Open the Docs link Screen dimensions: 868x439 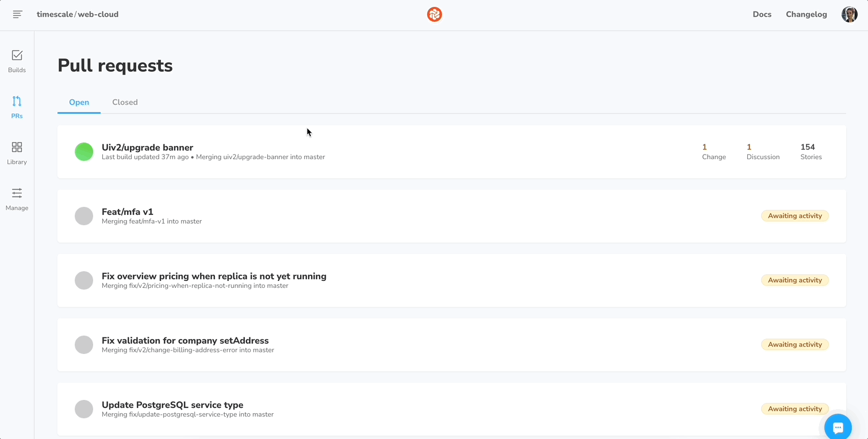point(762,14)
